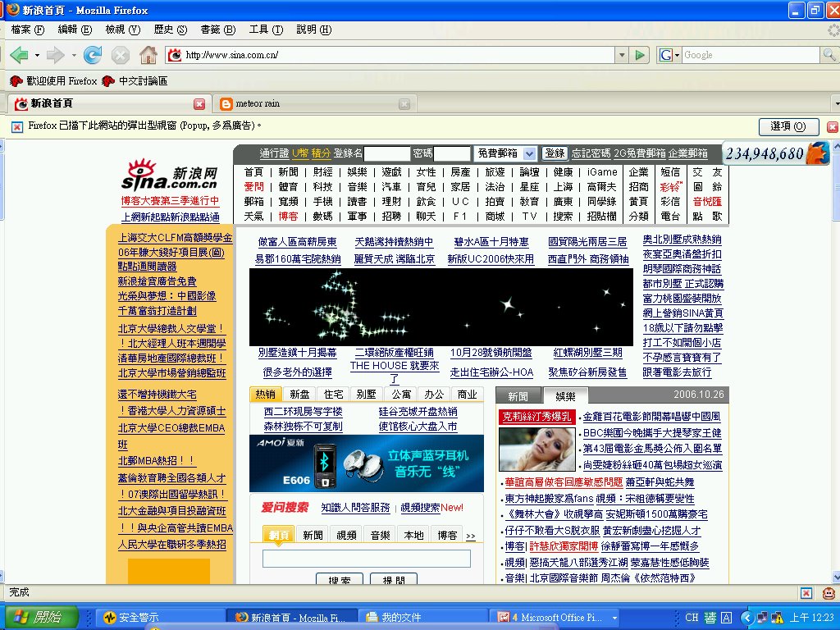Expand hidden system tray icons arrow
Image resolution: width=840 pixels, height=630 pixels.
click(x=747, y=618)
